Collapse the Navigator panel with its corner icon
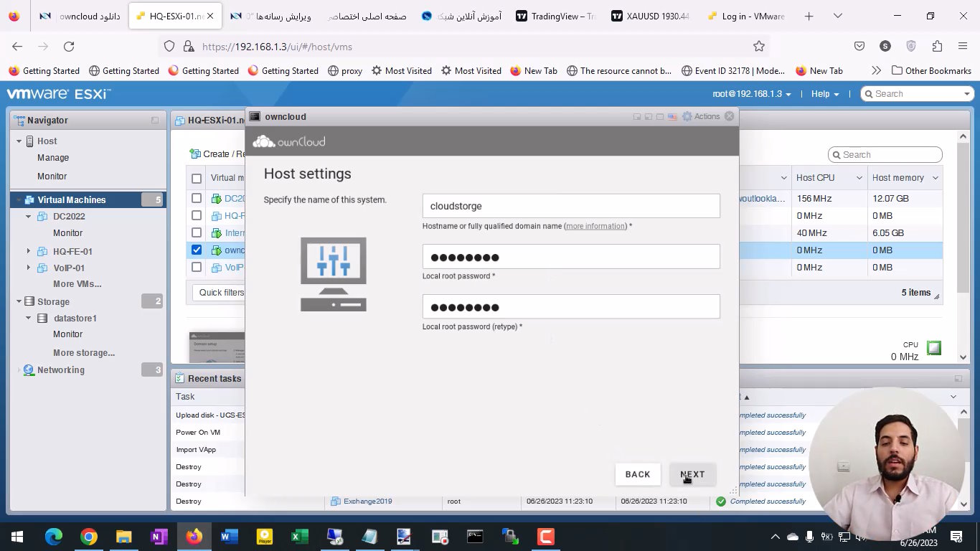This screenshot has width=980, height=551. (x=155, y=121)
